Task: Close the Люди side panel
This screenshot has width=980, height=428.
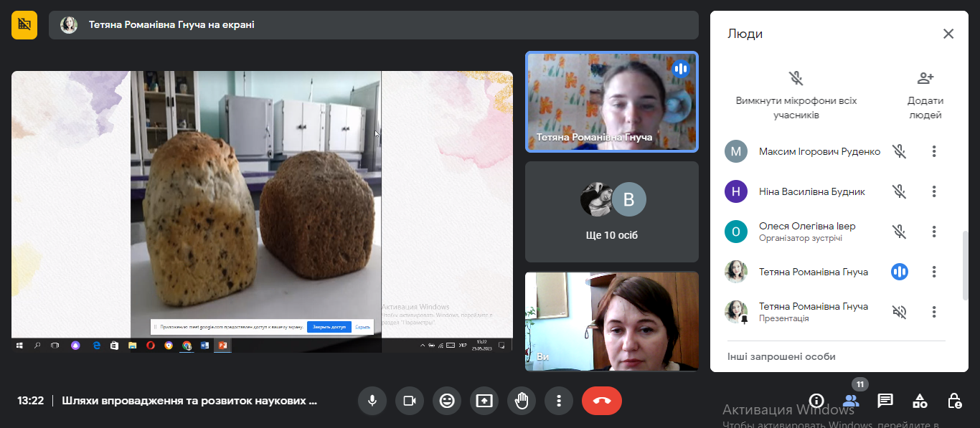Action: 948,34
